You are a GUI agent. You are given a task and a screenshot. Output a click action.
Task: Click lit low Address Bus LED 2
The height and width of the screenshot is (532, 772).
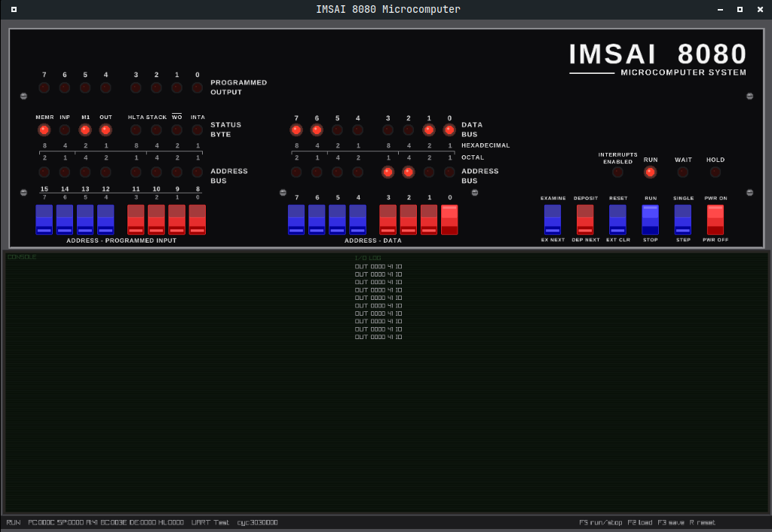pyautogui.click(x=409, y=173)
